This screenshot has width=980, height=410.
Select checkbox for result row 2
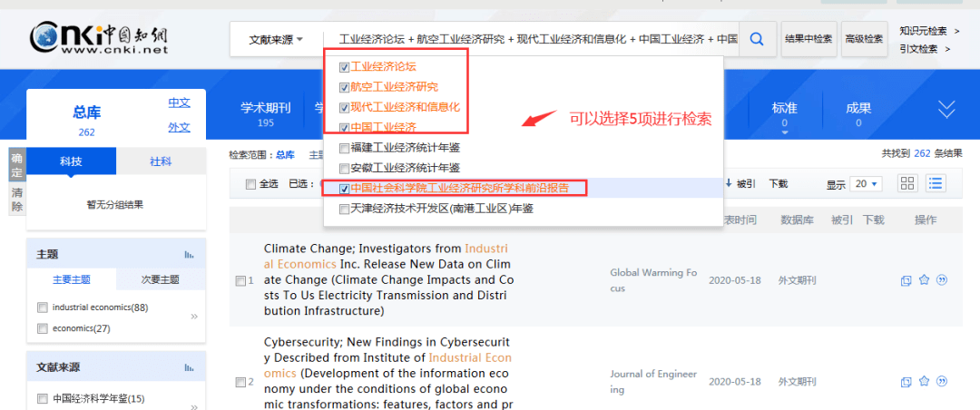[x=240, y=382]
